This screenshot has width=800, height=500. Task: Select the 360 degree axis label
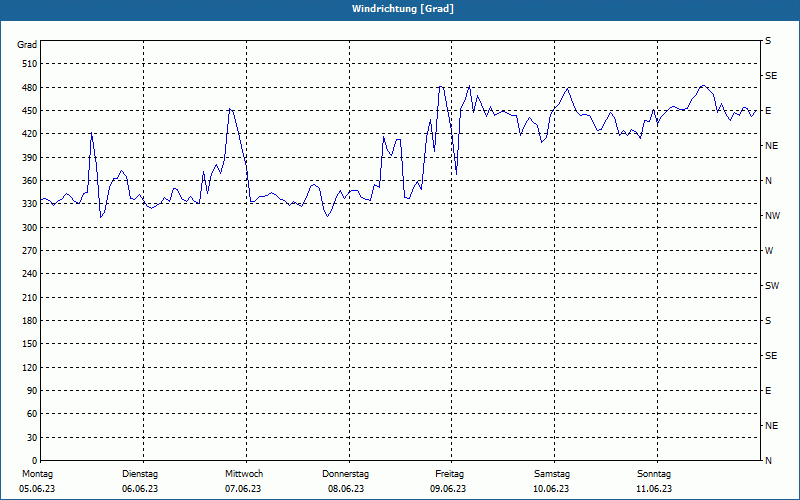[x=30, y=181]
